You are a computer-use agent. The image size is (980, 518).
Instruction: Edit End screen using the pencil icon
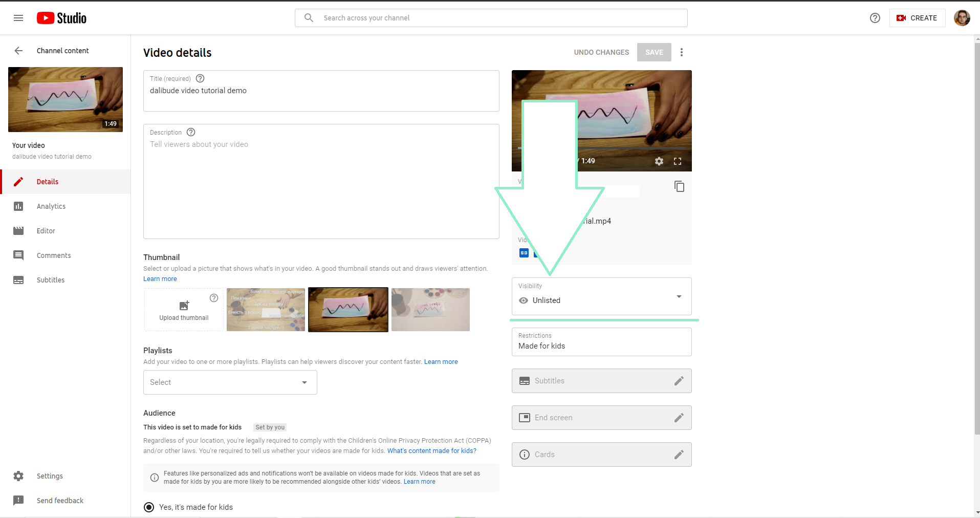679,418
